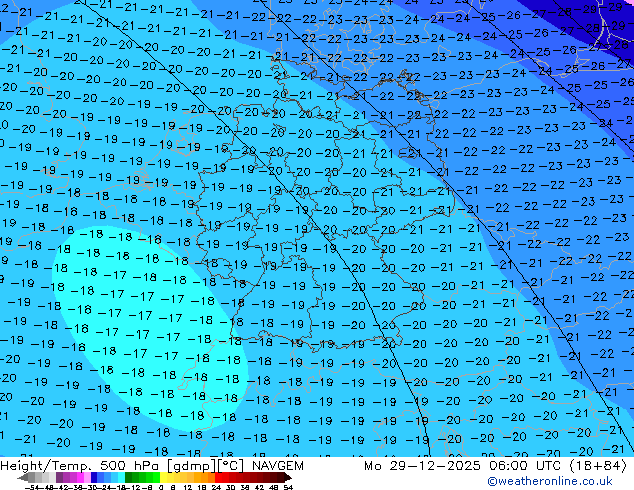Image resolution: width=634 pixels, height=490 pixels.
Task: Pick the yellow swatch near 8 on legend
Action: click(x=175, y=478)
